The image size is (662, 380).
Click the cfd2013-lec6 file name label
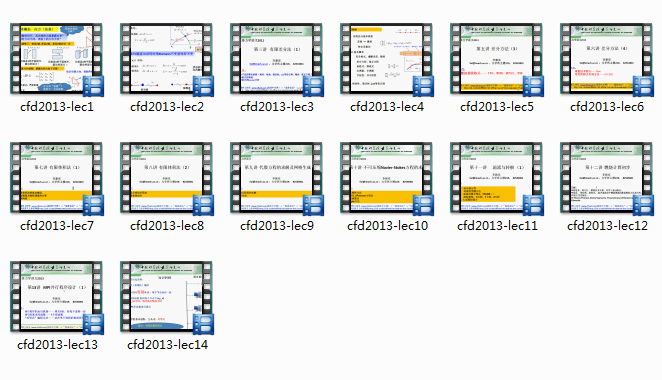point(607,107)
